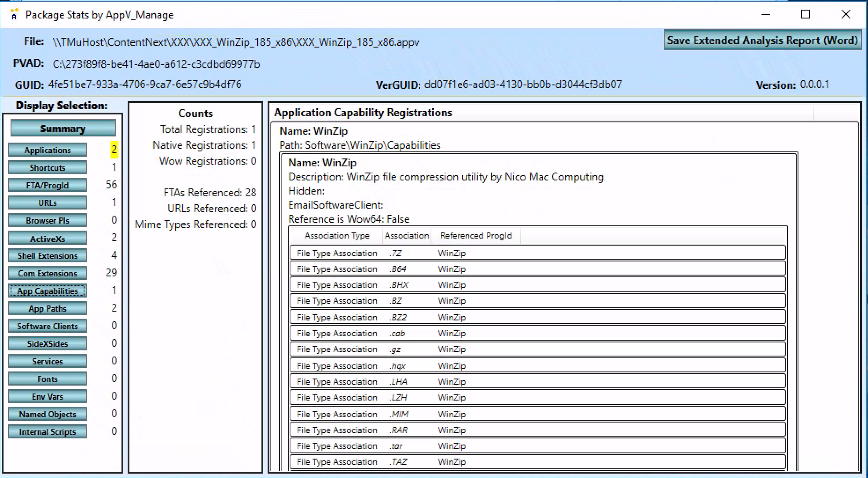
Task: Select the .7Z file type association row
Action: tap(538, 253)
